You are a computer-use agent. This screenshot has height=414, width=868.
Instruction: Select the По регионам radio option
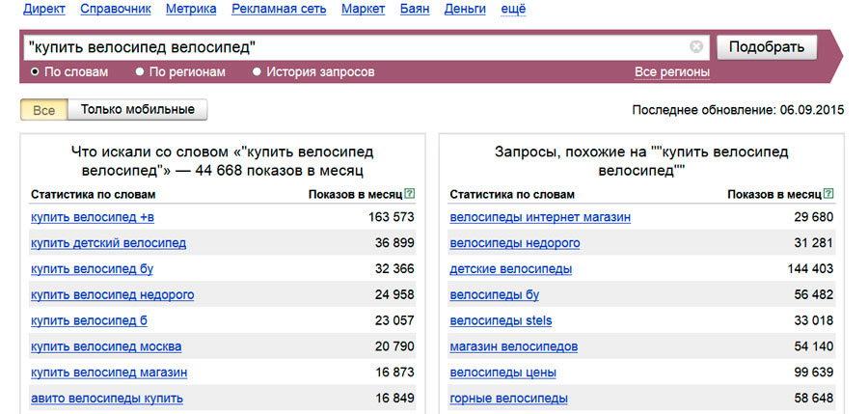pos(140,72)
